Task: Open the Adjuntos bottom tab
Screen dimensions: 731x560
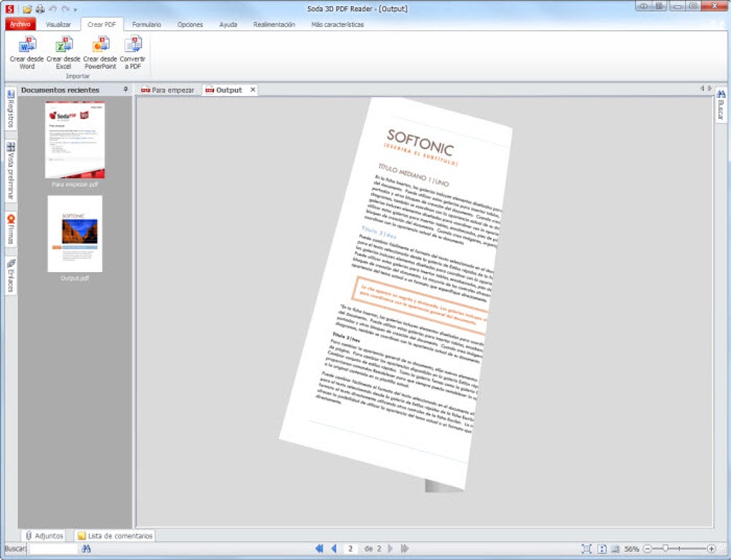Action: 44,536
